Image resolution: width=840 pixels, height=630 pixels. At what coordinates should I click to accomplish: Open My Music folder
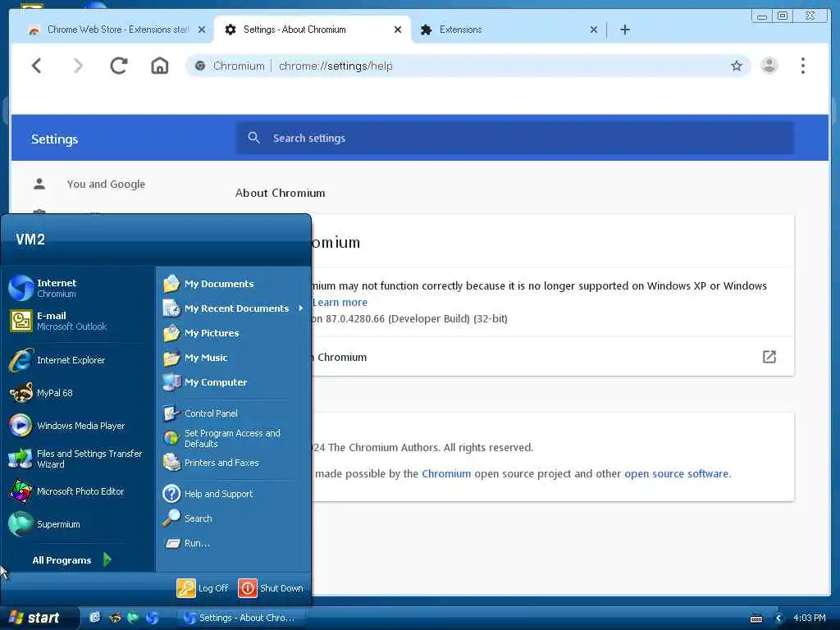click(234, 358)
